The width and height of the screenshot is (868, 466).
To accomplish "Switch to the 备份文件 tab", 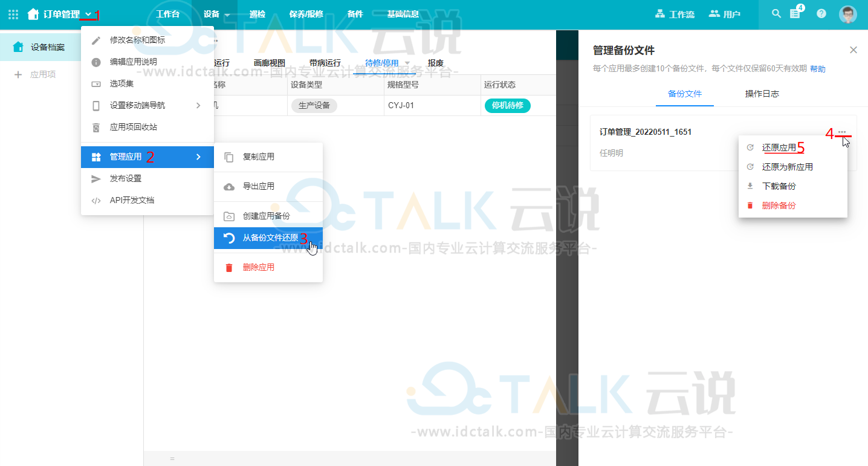I will click(685, 94).
